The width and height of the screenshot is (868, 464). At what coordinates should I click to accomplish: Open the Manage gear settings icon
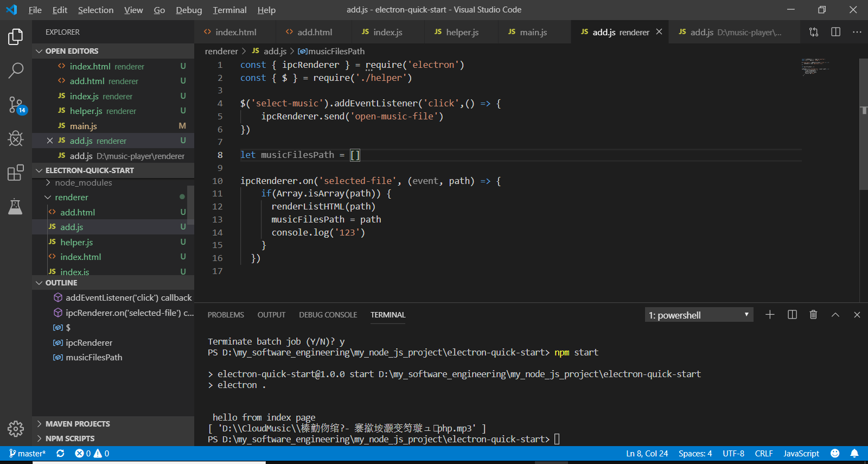click(x=16, y=429)
